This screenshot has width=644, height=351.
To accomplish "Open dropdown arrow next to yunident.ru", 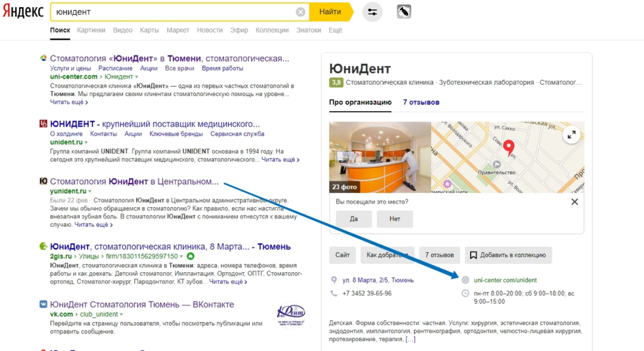I will pos(90,191).
